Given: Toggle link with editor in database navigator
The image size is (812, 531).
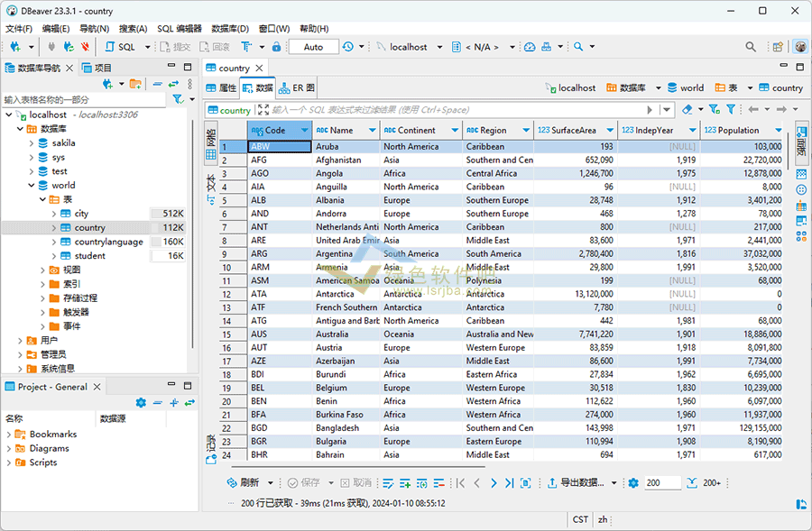Looking at the screenshot, I should point(173,84).
